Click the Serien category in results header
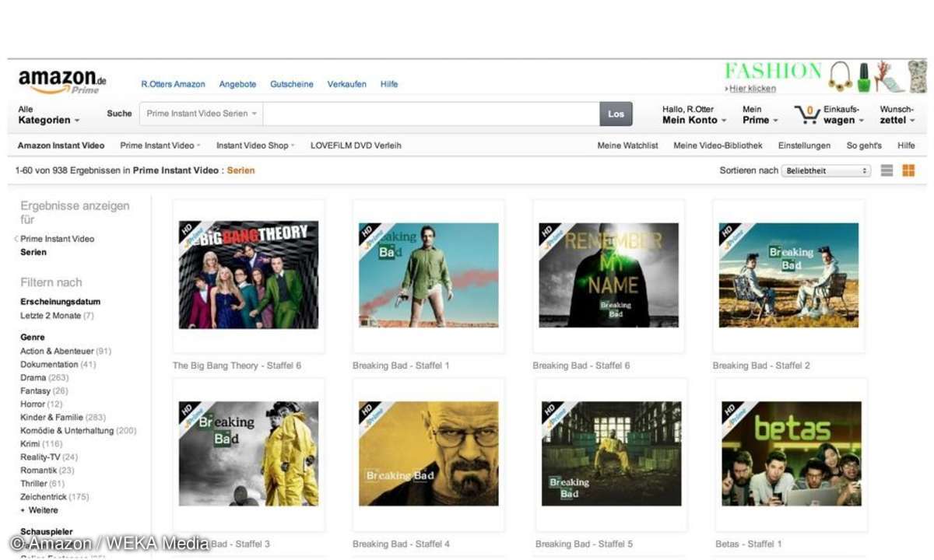 pos(241,170)
